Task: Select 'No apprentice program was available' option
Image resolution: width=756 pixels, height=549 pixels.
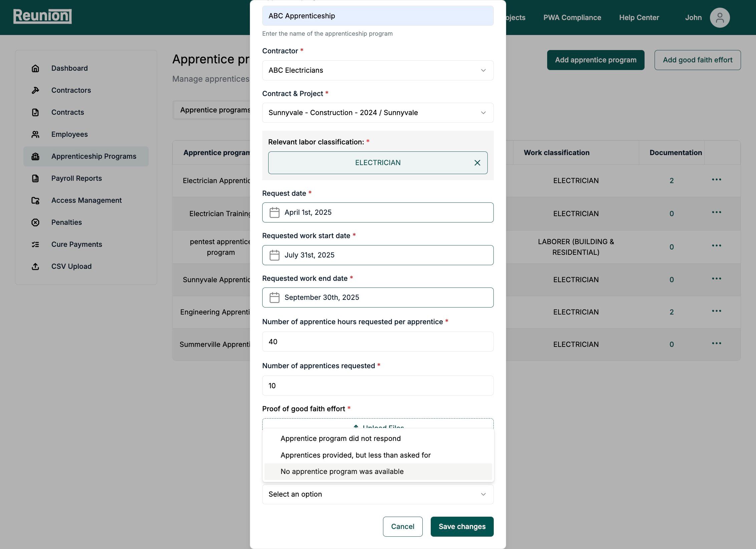Action: click(342, 472)
